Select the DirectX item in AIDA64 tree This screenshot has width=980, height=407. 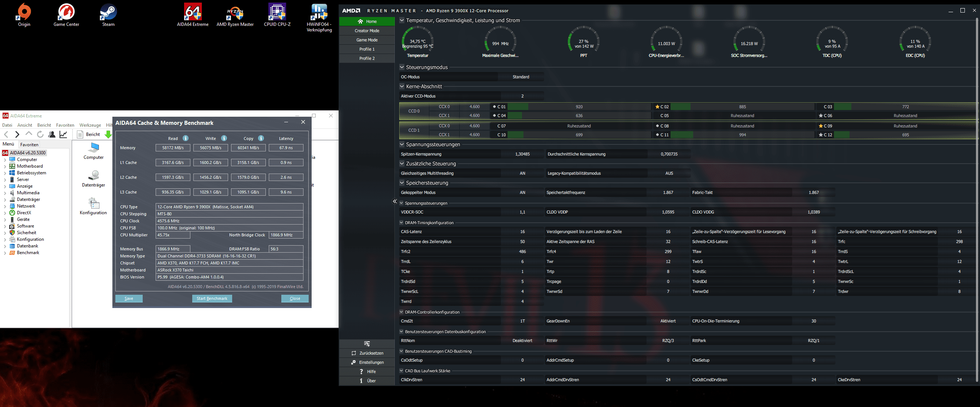(24, 213)
